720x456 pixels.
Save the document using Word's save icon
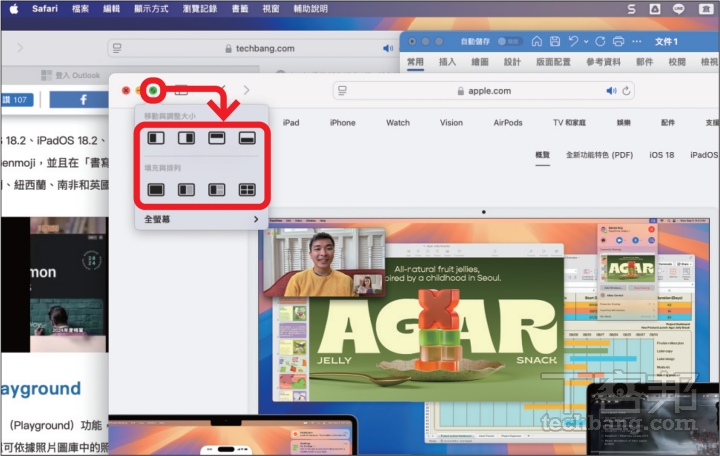click(555, 41)
